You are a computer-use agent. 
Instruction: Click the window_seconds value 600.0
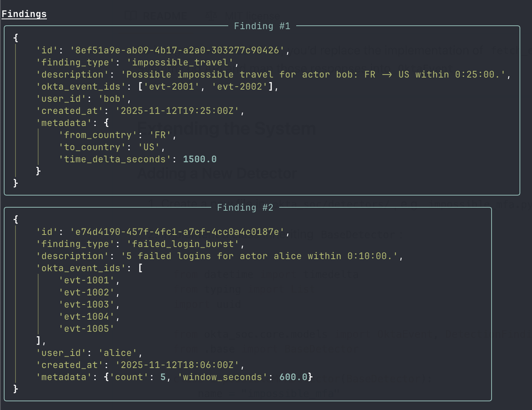(293, 377)
